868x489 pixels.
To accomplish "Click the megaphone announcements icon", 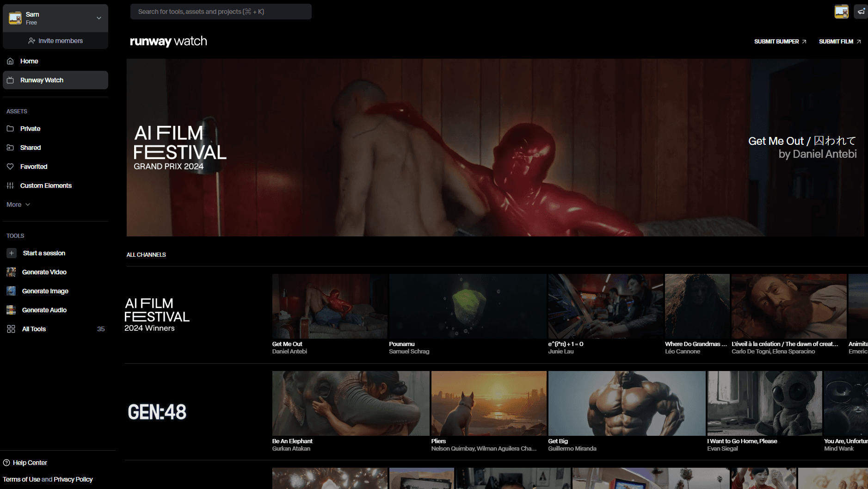I will pyautogui.click(x=861, y=12).
